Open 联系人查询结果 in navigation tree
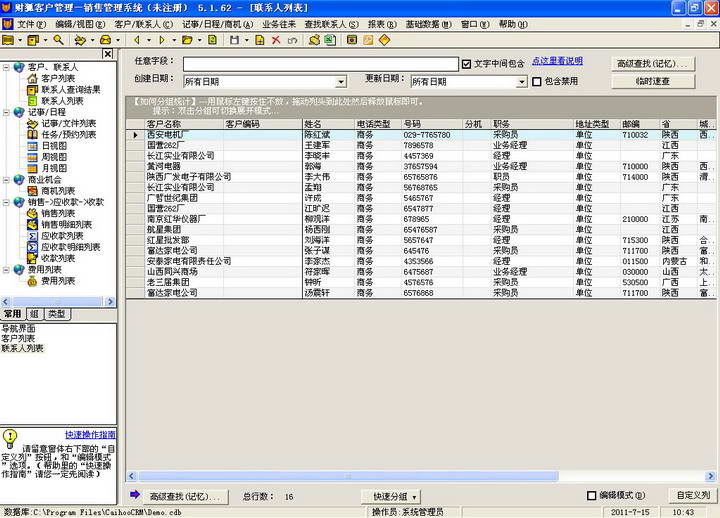The width and height of the screenshot is (720, 518). (x=71, y=90)
